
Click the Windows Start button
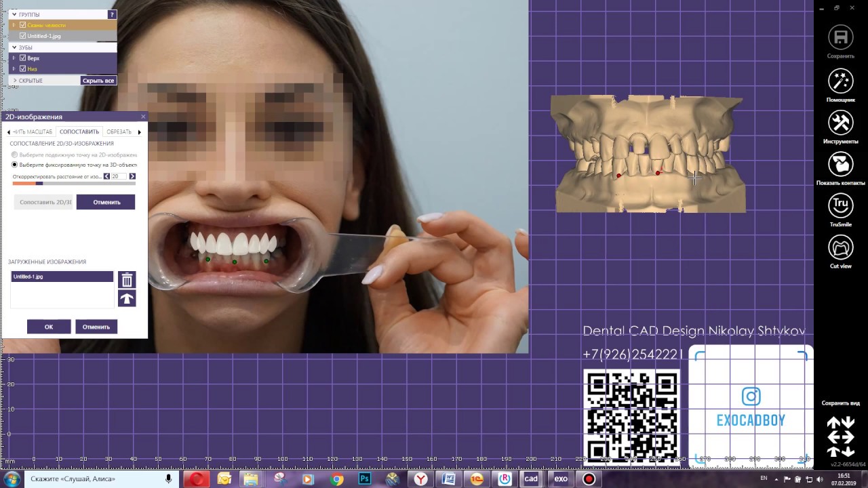(x=12, y=479)
